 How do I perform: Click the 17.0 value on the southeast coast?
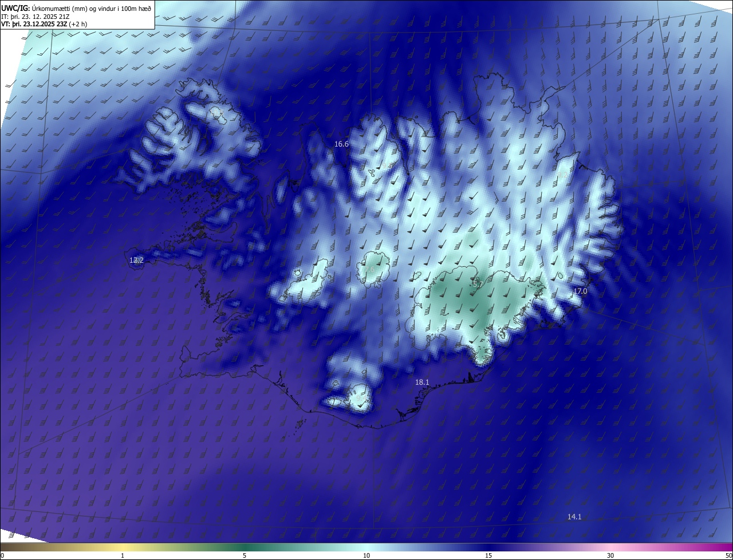click(580, 291)
